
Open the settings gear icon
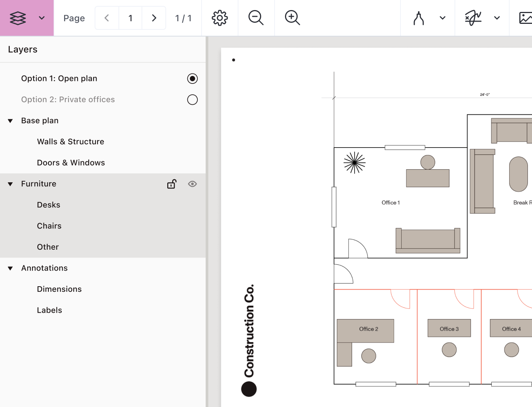220,18
